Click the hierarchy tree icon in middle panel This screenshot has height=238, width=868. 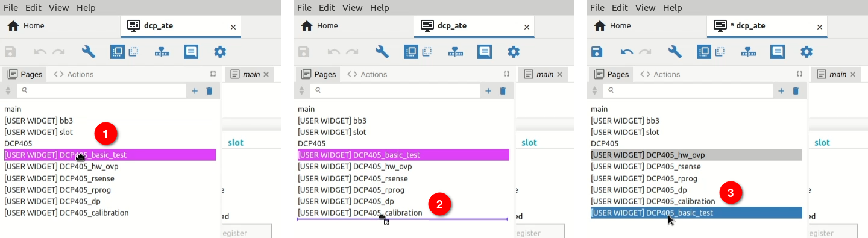click(455, 52)
